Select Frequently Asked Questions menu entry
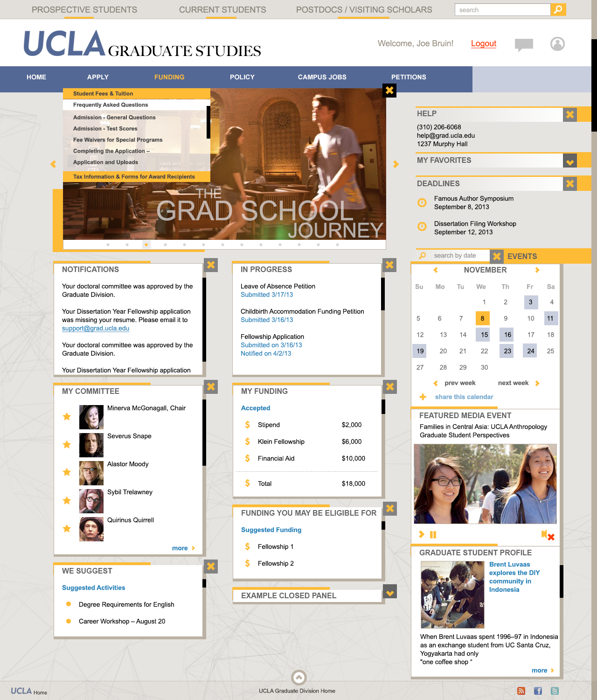The image size is (597, 700). [x=137, y=105]
